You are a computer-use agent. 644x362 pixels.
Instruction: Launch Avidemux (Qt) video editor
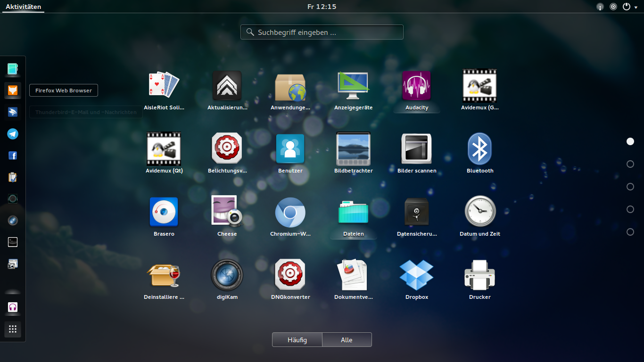point(164,149)
